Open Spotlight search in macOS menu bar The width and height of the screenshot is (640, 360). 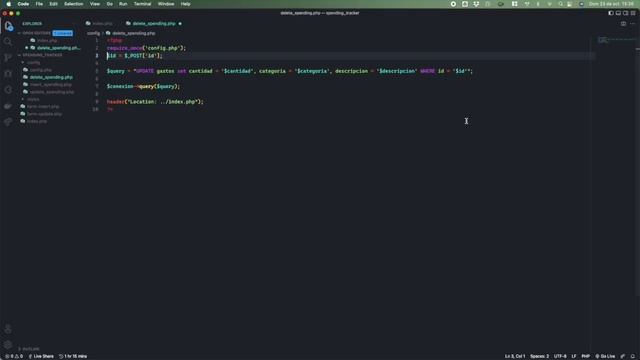pos(560,4)
